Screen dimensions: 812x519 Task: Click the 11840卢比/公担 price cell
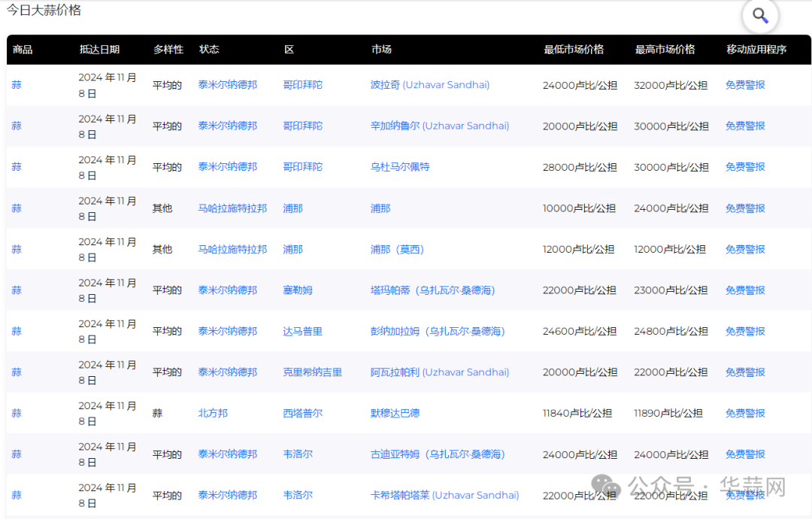[577, 413]
